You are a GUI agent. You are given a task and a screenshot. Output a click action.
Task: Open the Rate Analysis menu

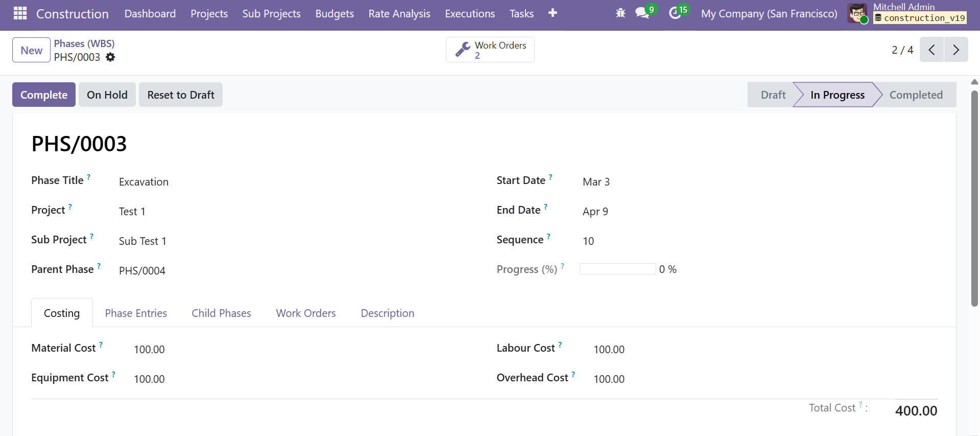(x=399, y=14)
